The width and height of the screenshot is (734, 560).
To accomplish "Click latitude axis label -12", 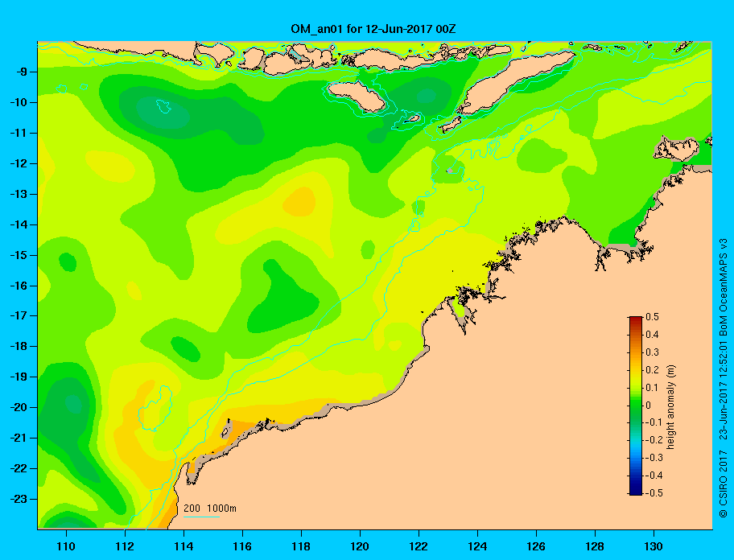I will 19,164.
